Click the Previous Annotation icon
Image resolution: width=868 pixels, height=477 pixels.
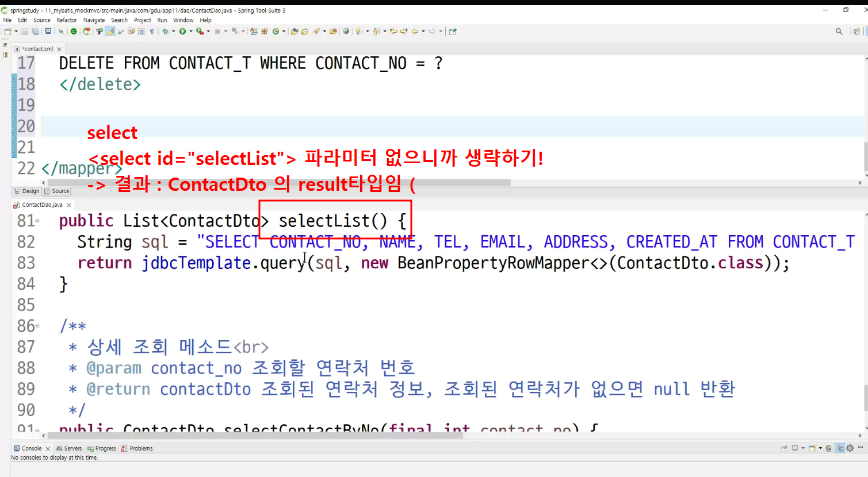376,32
